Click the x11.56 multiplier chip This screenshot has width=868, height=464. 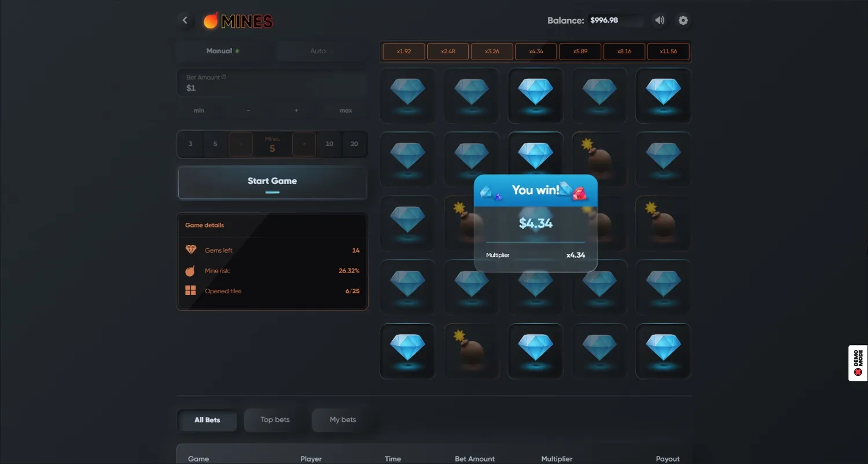click(668, 51)
